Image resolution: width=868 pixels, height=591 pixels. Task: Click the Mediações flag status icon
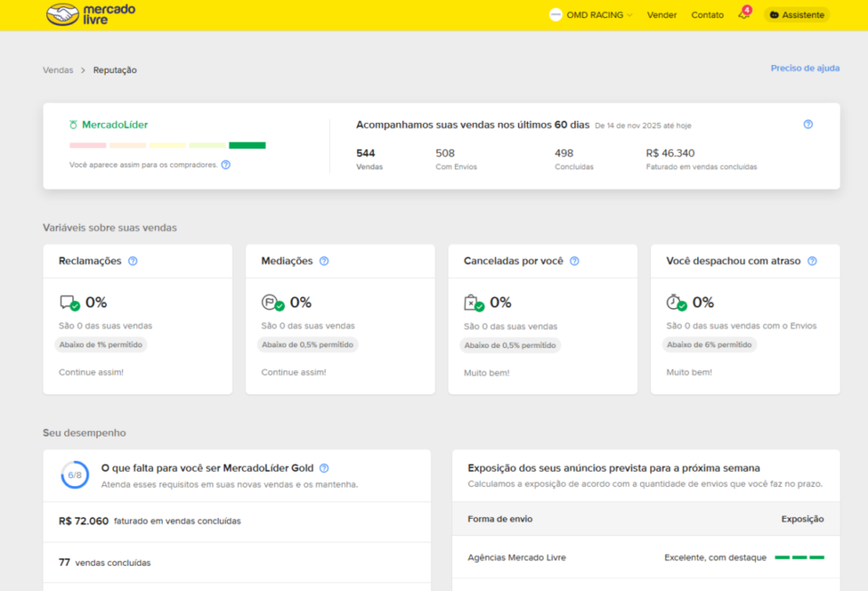tap(272, 303)
